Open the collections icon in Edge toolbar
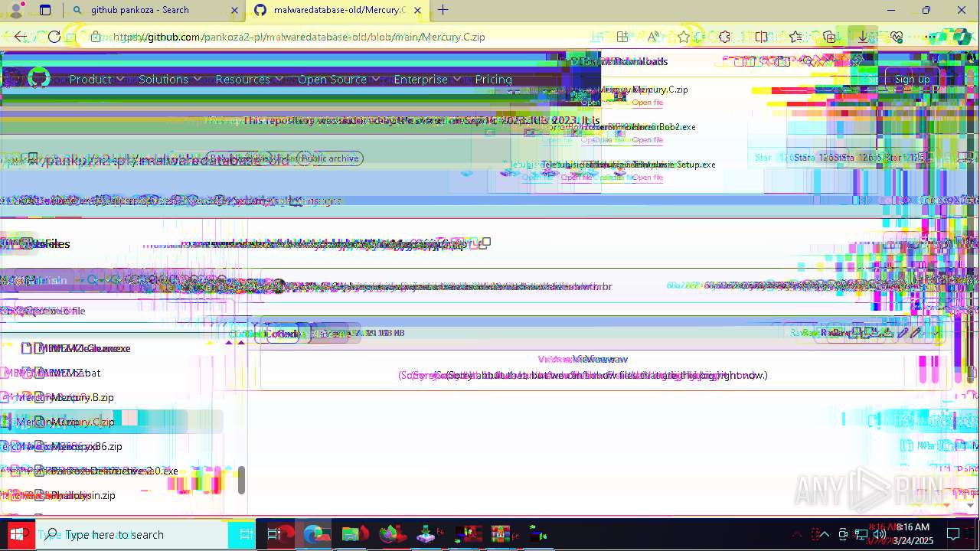980x551 pixels. (829, 37)
